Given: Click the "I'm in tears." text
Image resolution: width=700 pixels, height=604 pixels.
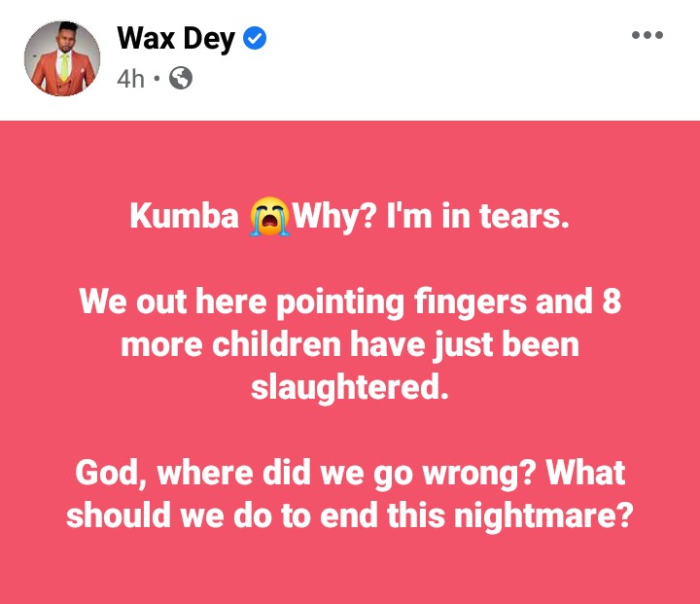Looking at the screenshot, I should tap(478, 216).
